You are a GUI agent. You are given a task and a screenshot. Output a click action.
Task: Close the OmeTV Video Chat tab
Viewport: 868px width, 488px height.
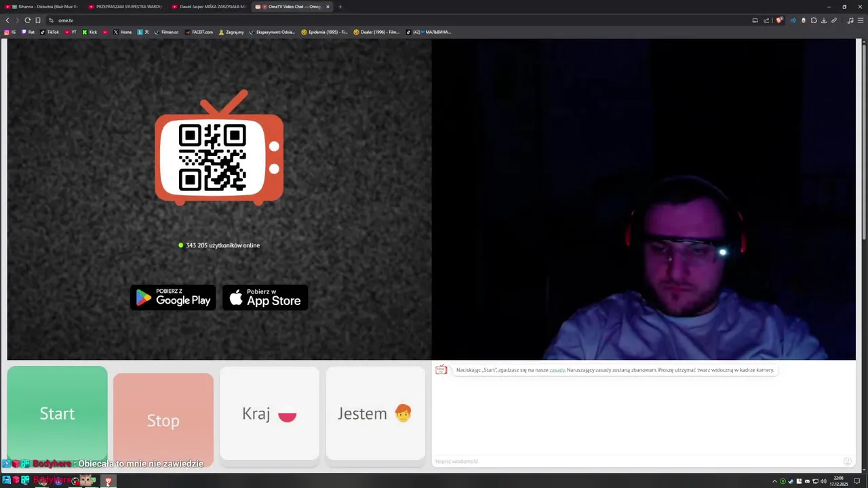328,7
